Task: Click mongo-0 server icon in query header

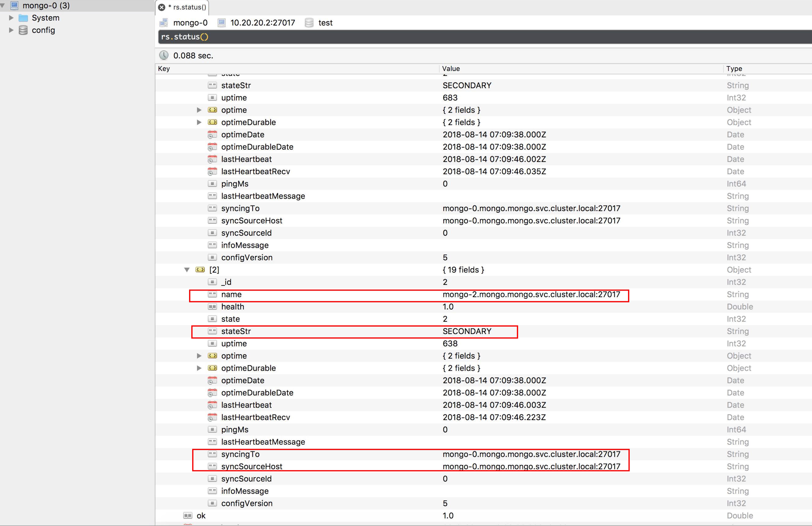Action: (164, 23)
